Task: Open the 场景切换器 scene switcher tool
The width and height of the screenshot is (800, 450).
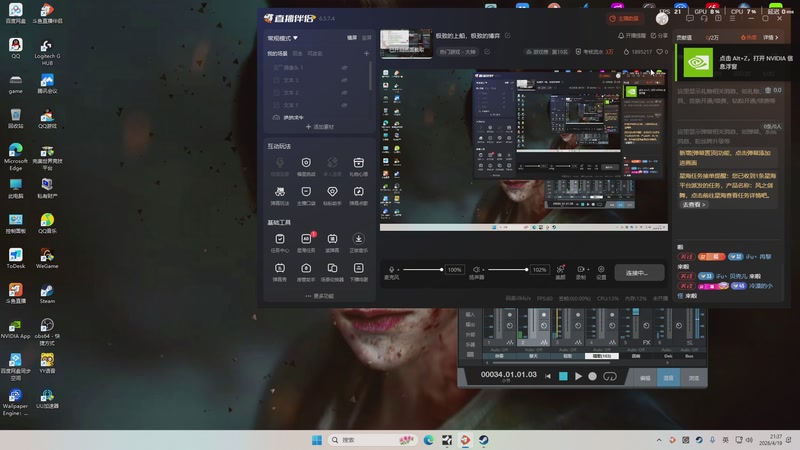Action: (x=332, y=271)
